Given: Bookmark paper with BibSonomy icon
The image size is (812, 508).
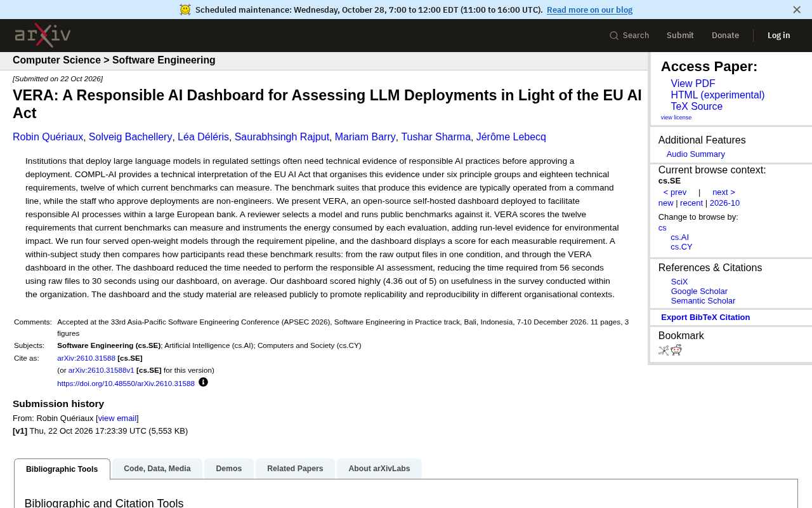Looking at the screenshot, I should click(664, 350).
